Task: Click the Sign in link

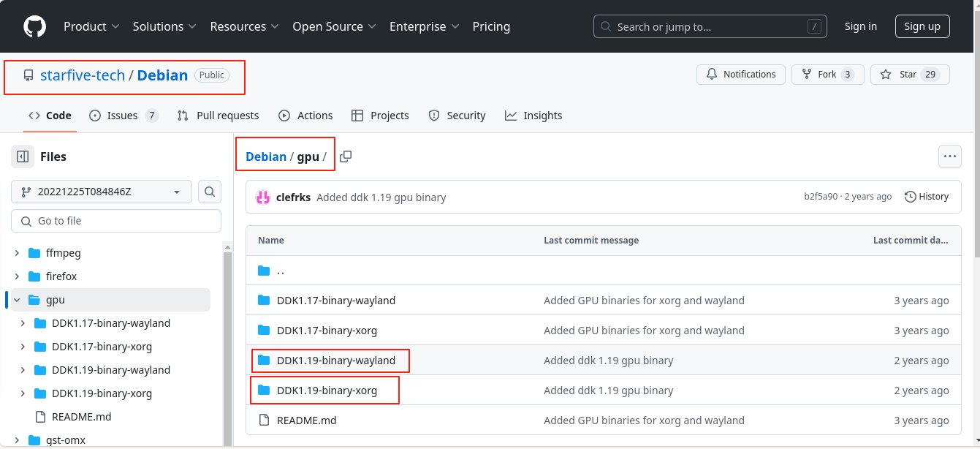Action: pyautogui.click(x=860, y=26)
